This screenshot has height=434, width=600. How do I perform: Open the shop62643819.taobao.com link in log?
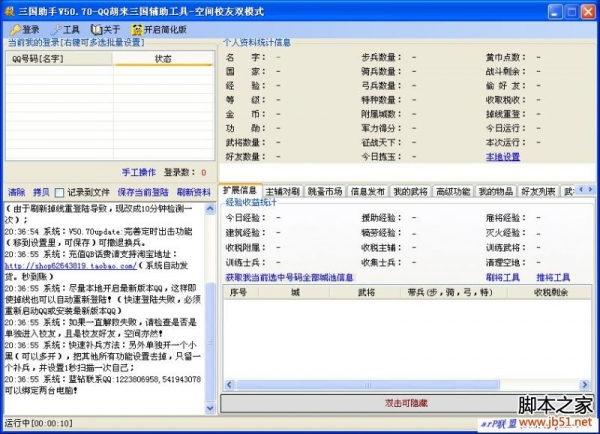[70, 266]
